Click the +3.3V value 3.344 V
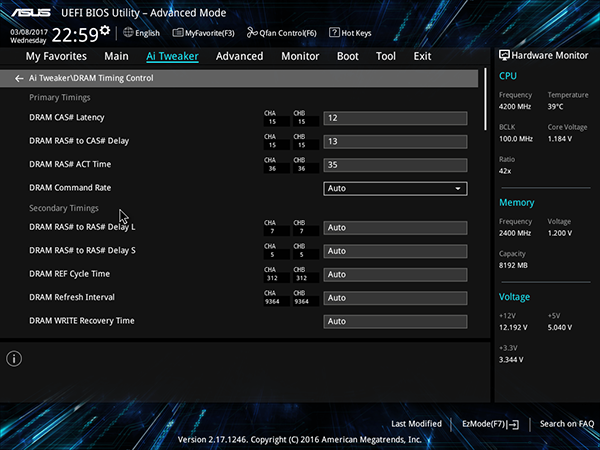The image size is (600, 450). [511, 360]
